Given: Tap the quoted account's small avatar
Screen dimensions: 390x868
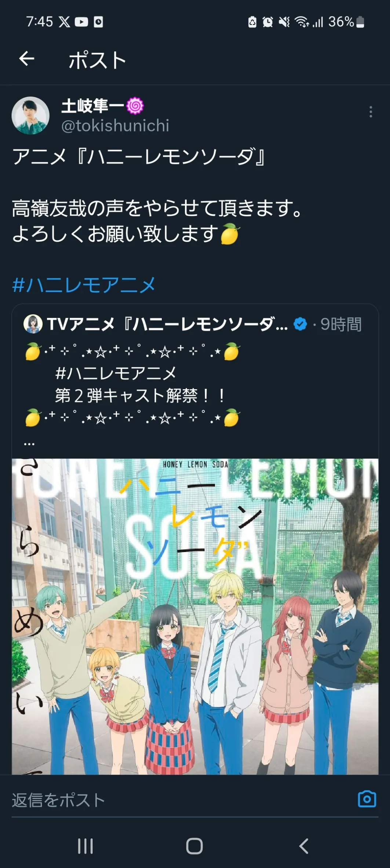Looking at the screenshot, I should [33, 324].
